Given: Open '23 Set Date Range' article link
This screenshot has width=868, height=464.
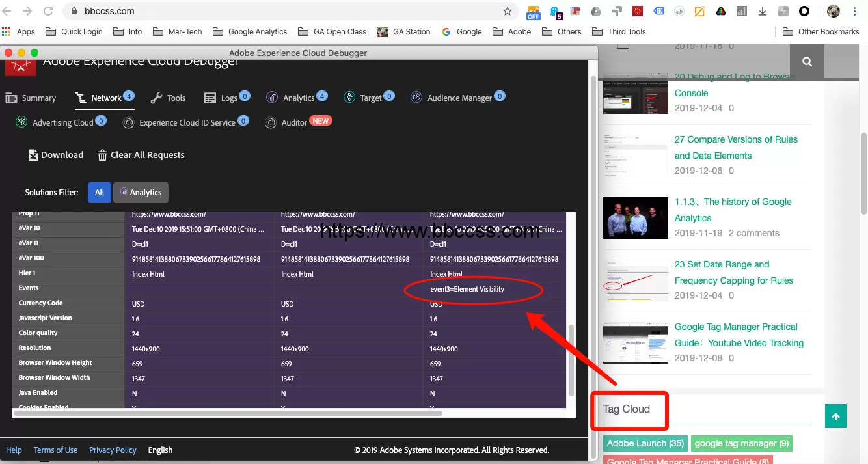Looking at the screenshot, I should tap(734, 272).
